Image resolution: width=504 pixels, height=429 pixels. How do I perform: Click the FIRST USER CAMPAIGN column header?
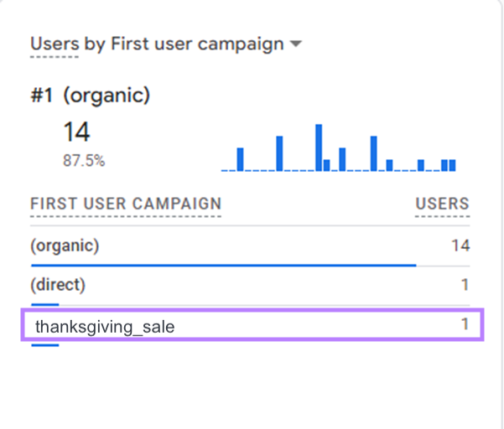(126, 204)
